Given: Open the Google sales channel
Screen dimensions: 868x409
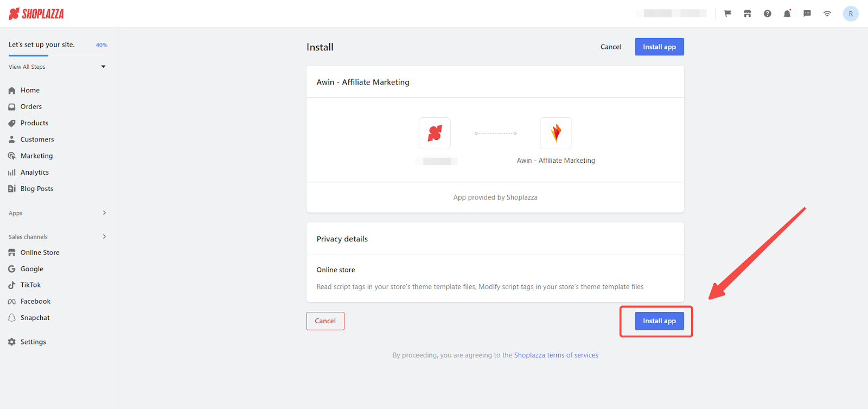Looking at the screenshot, I should (x=31, y=269).
